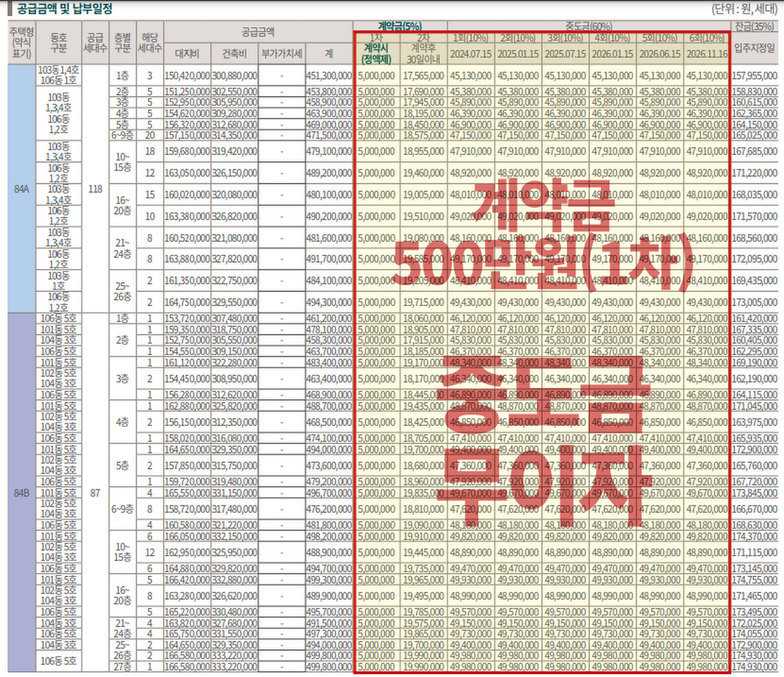
Task: Select the '27층' floor cell
Action: 122,667
